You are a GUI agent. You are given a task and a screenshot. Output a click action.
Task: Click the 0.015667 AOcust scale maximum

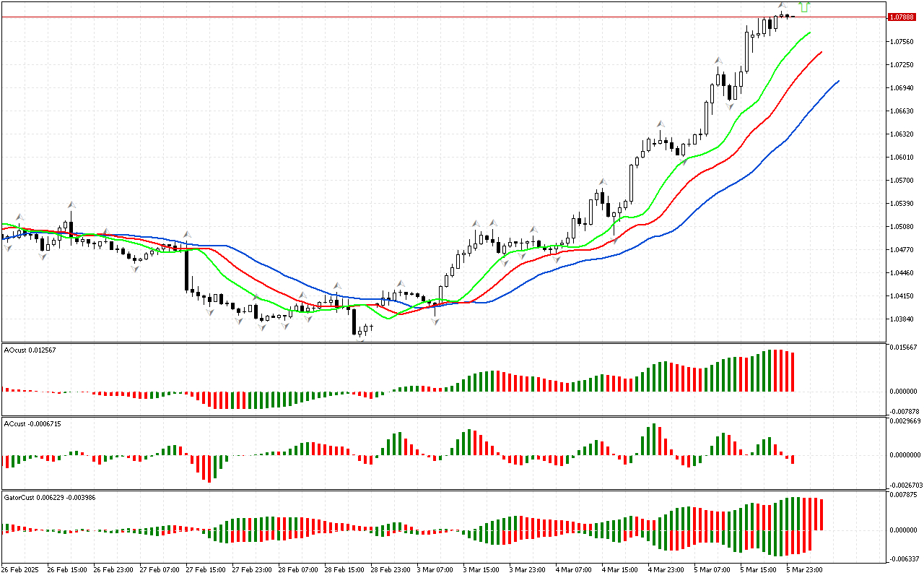click(x=905, y=348)
